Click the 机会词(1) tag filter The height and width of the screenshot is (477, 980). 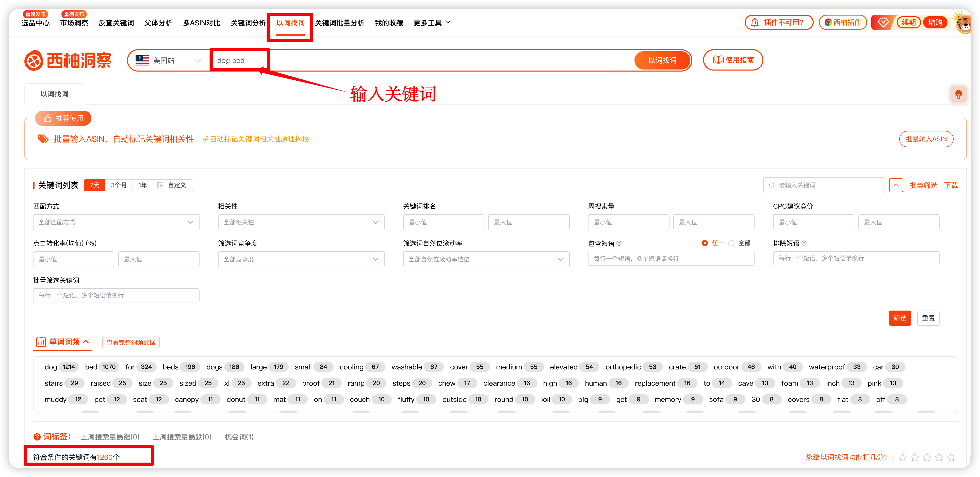coord(239,437)
